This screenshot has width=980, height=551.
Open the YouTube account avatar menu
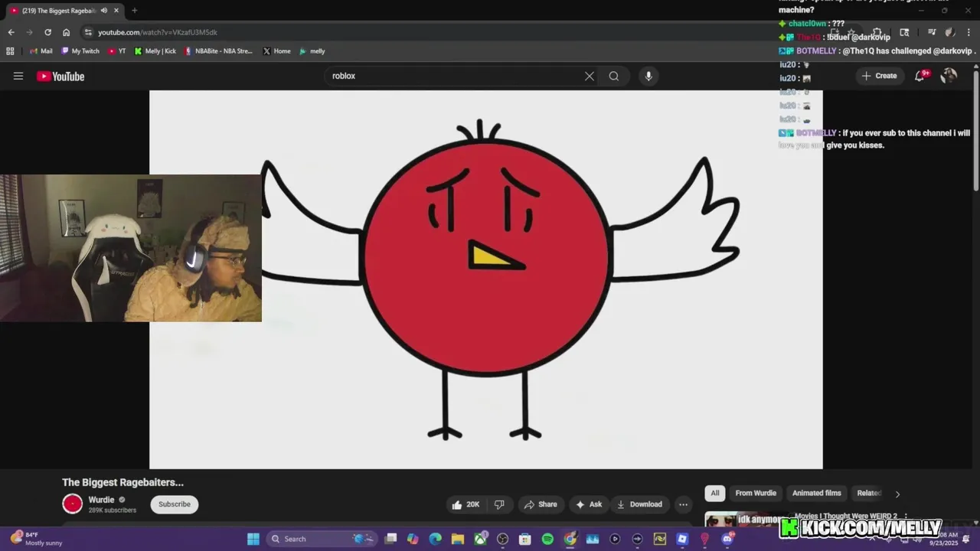(x=949, y=76)
